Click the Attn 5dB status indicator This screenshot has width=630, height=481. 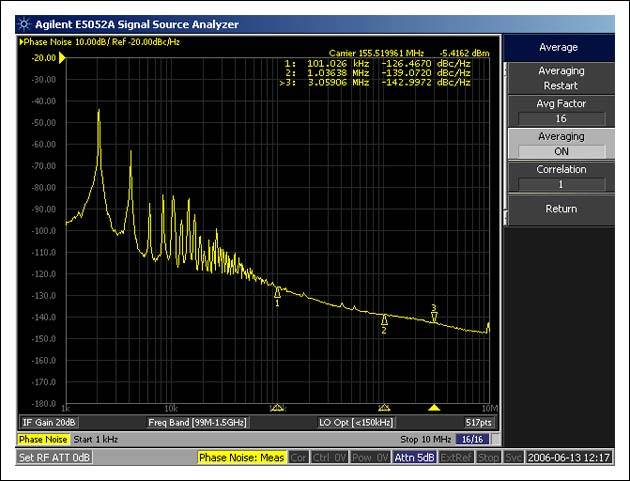click(x=412, y=458)
